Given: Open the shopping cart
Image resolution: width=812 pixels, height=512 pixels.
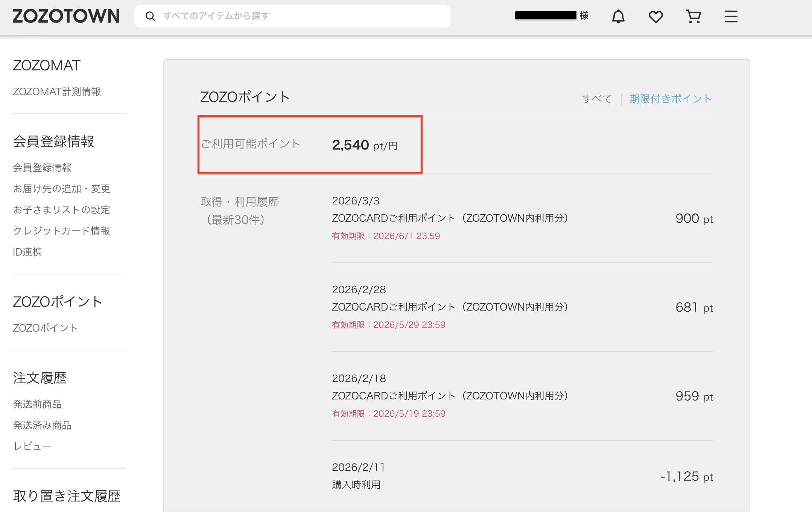Looking at the screenshot, I should point(693,17).
